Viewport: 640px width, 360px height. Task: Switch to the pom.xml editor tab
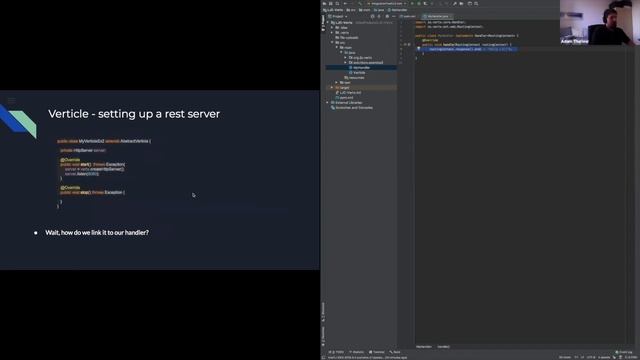click(408, 16)
